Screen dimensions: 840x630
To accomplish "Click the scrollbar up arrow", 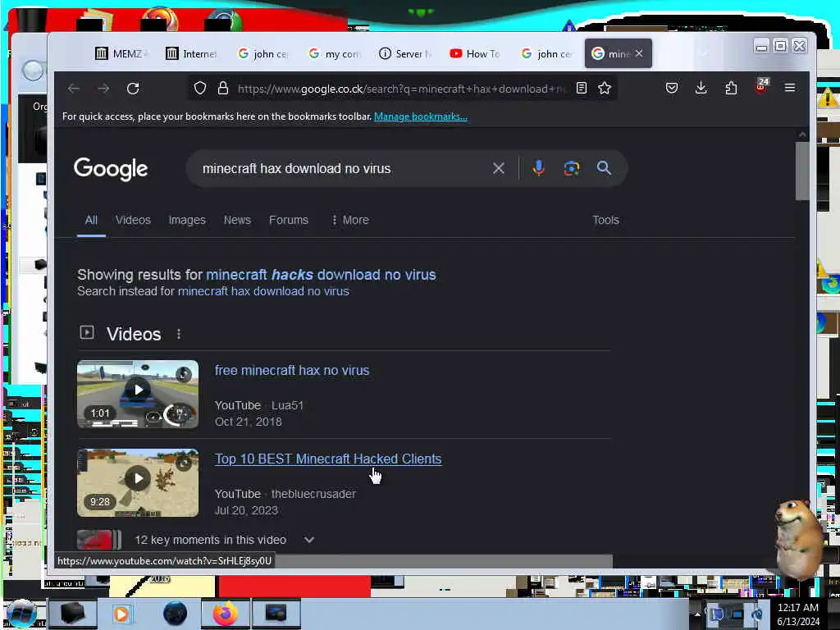I will 802,135.
